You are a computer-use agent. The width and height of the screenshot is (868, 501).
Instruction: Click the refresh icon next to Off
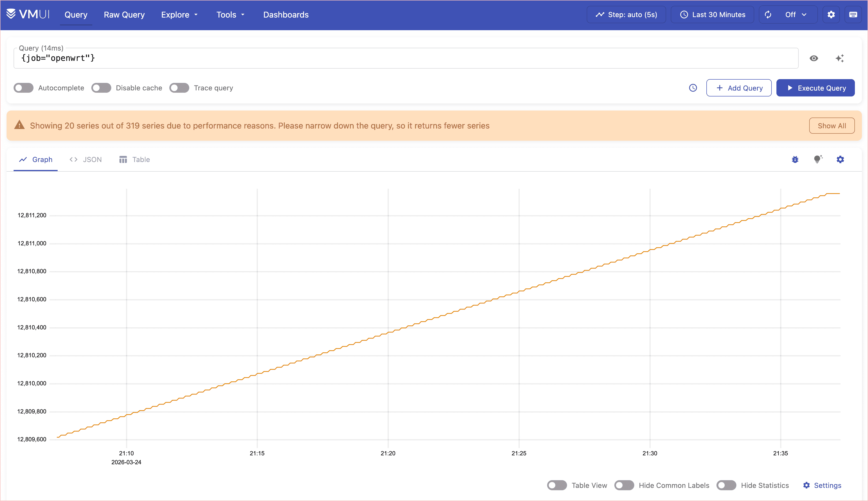click(x=768, y=15)
